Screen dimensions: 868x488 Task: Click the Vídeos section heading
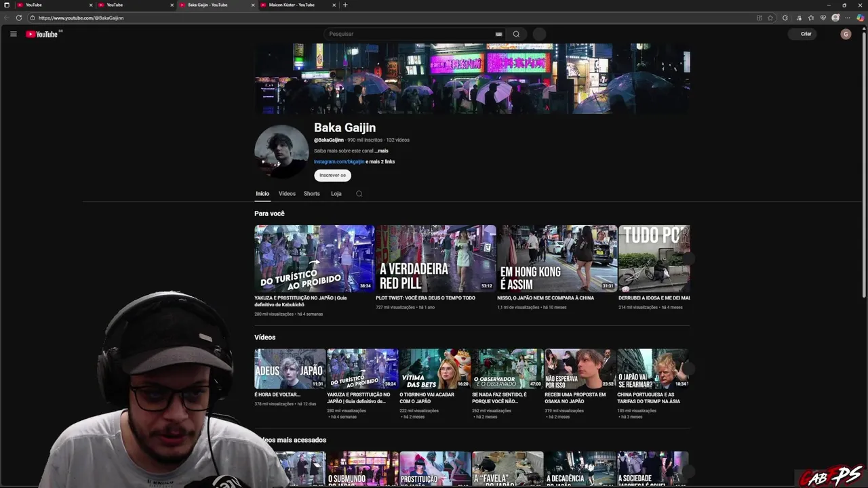(264, 337)
